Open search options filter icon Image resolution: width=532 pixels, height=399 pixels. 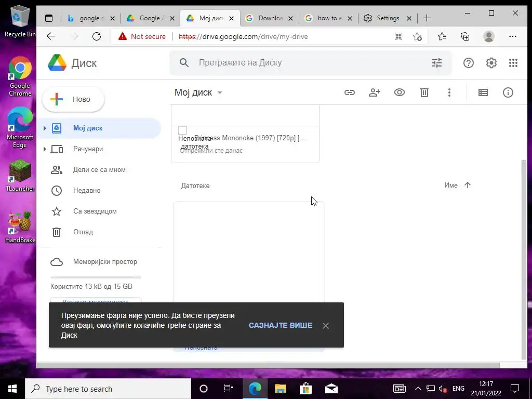click(x=436, y=63)
